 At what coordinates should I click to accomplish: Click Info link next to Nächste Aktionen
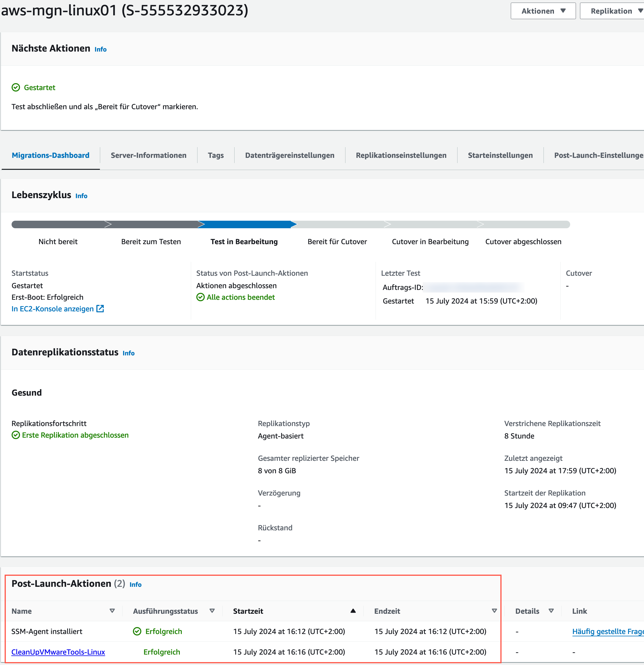[100, 50]
